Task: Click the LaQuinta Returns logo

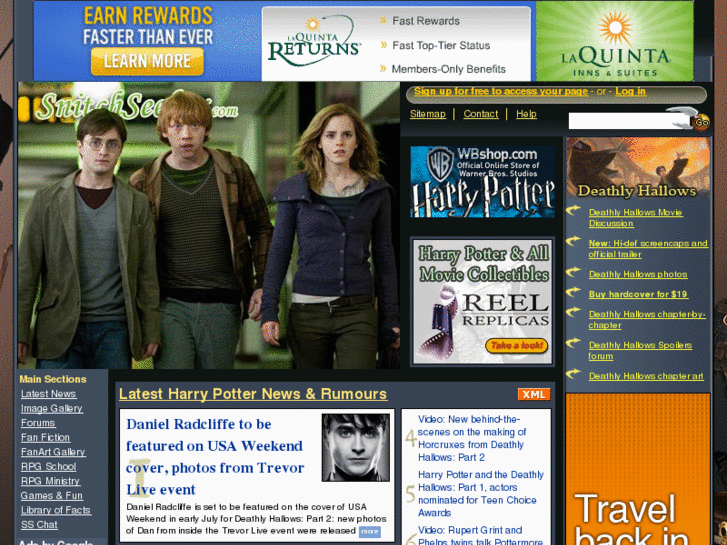Action: (314, 42)
